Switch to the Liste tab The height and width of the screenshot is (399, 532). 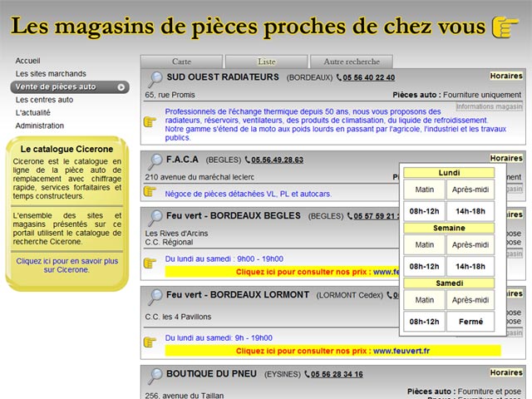267,62
